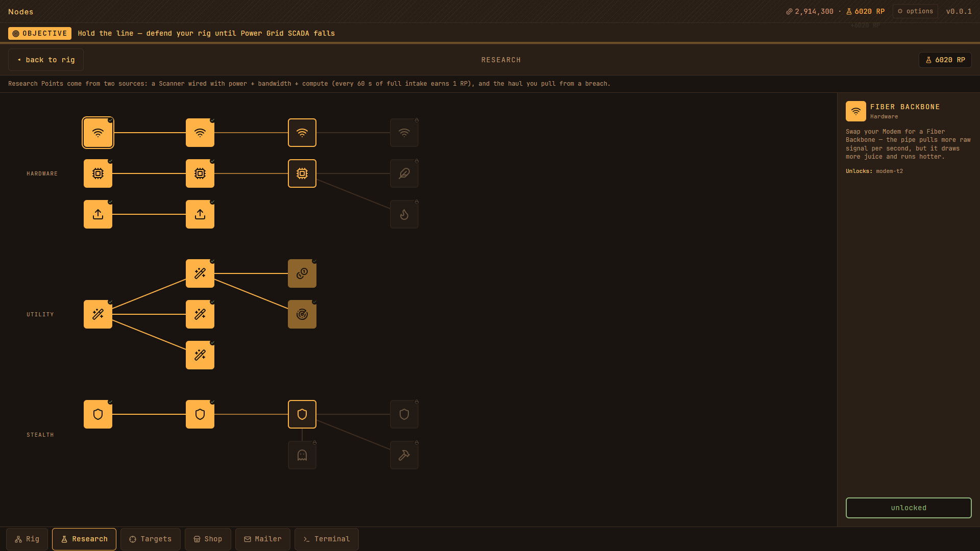Image resolution: width=980 pixels, height=551 pixels.
Task: Select the root magic wand utility node
Action: point(98,314)
